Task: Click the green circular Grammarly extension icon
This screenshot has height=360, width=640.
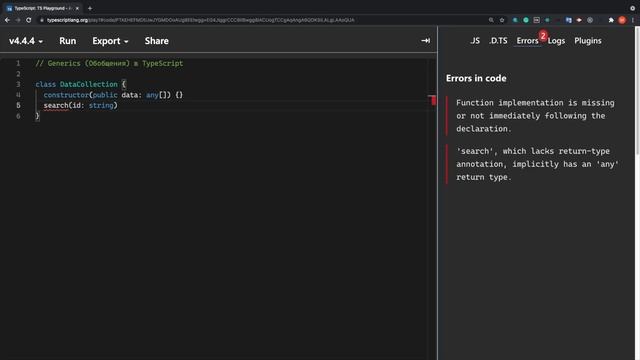Action: pos(526,20)
